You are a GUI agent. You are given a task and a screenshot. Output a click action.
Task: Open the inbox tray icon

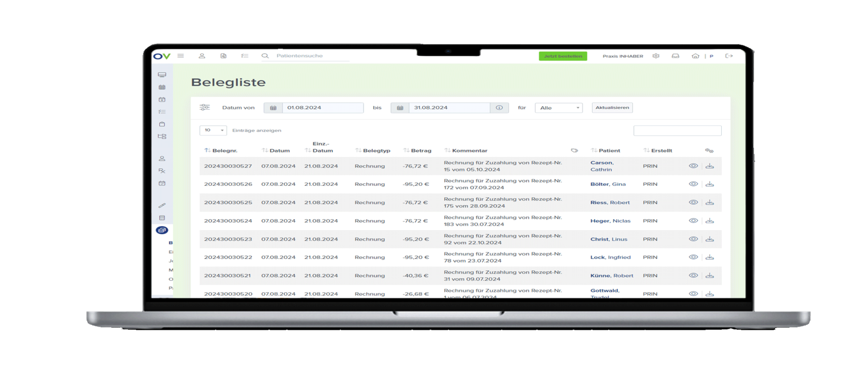(675, 56)
